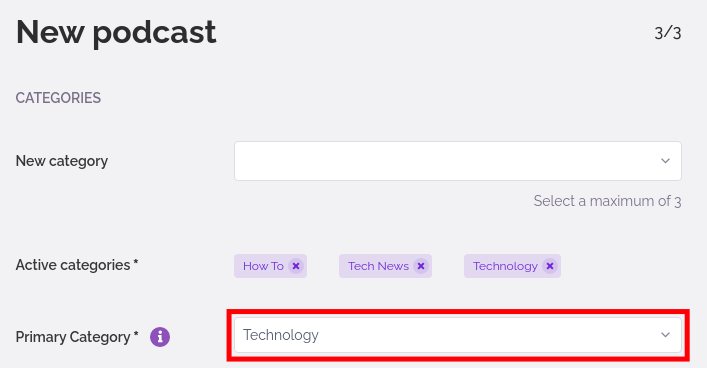This screenshot has width=707, height=368.
Task: Open the New category dropdown field
Action: point(458,161)
